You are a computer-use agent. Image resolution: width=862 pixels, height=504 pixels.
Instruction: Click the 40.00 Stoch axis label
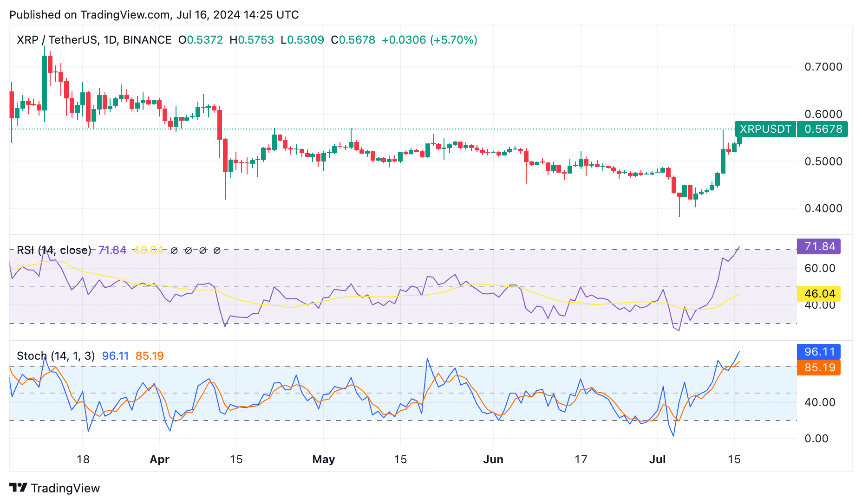[x=820, y=402]
